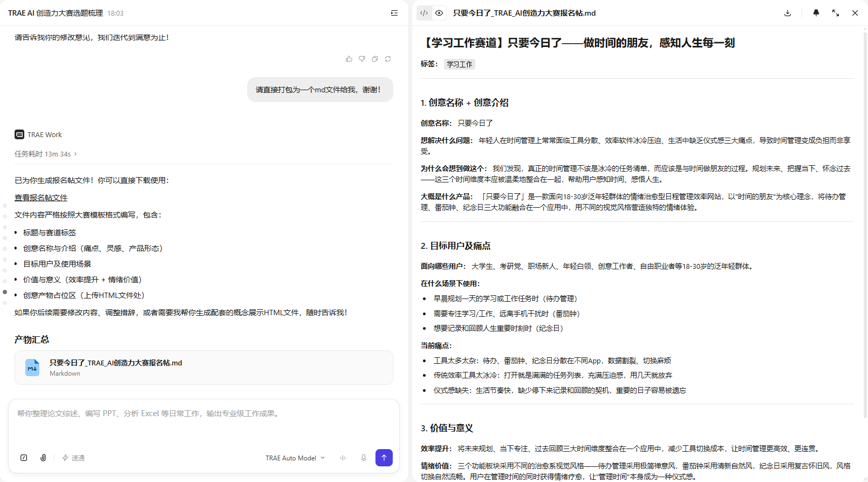This screenshot has width=868, height=482.
Task: Click the 产物汇总 section heading
Action: 32,340
